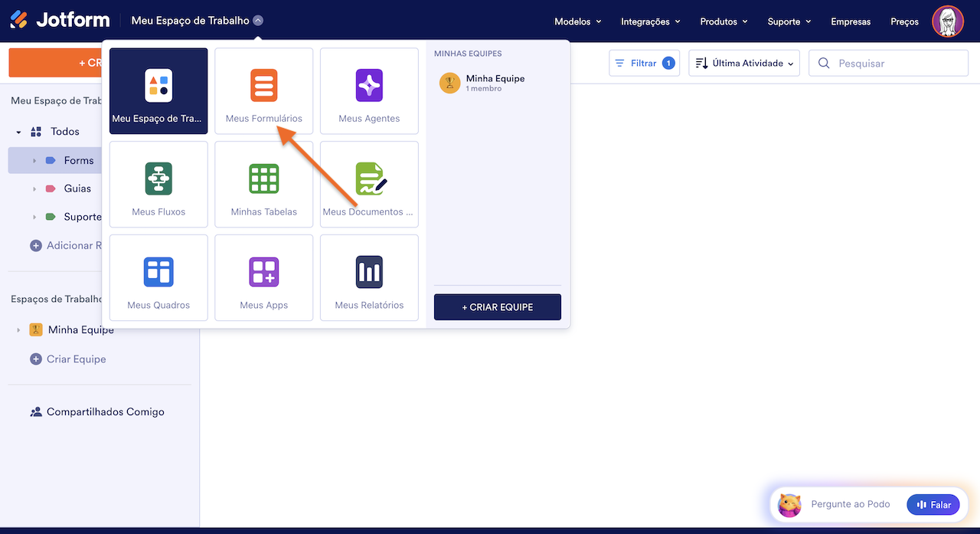Click the Todos grid icon in sidebar
The image size is (980, 534).
click(x=36, y=132)
